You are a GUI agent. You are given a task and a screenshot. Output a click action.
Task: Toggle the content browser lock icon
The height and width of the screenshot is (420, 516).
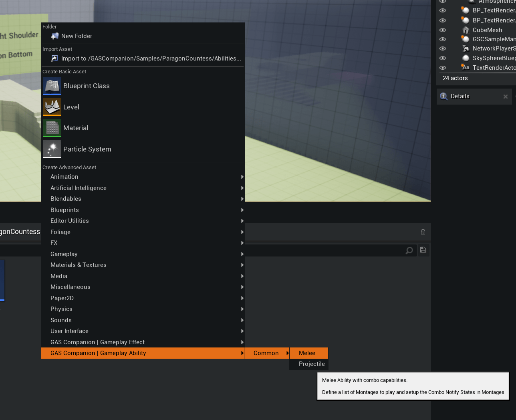point(423,232)
